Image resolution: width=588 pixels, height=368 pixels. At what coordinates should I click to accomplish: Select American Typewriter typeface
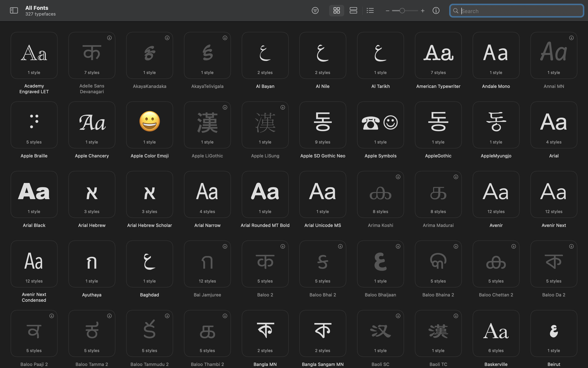pos(438,55)
